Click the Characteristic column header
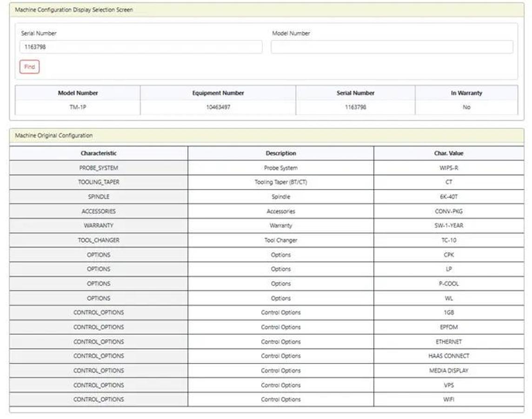The width and height of the screenshot is (532, 419). [x=99, y=153]
